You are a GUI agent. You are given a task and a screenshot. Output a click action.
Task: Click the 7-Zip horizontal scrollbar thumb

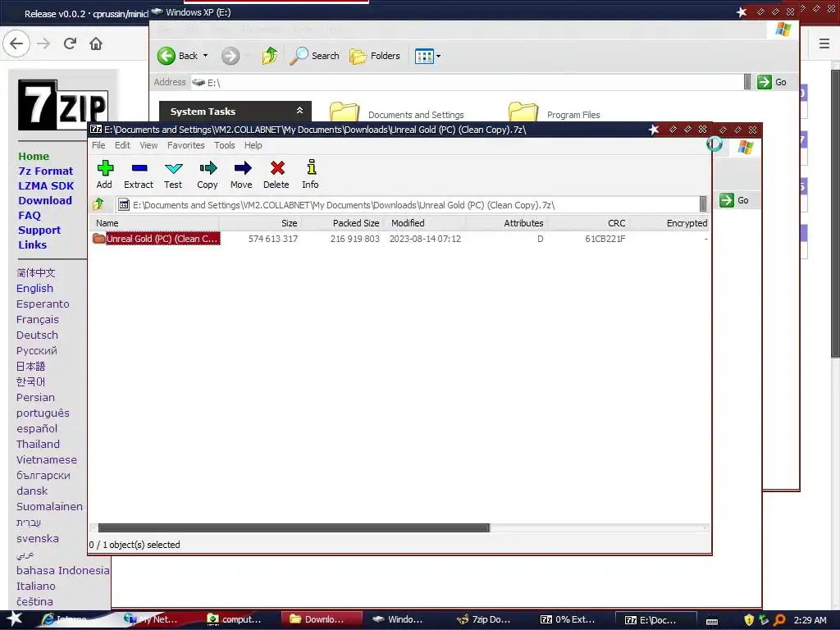click(x=294, y=527)
